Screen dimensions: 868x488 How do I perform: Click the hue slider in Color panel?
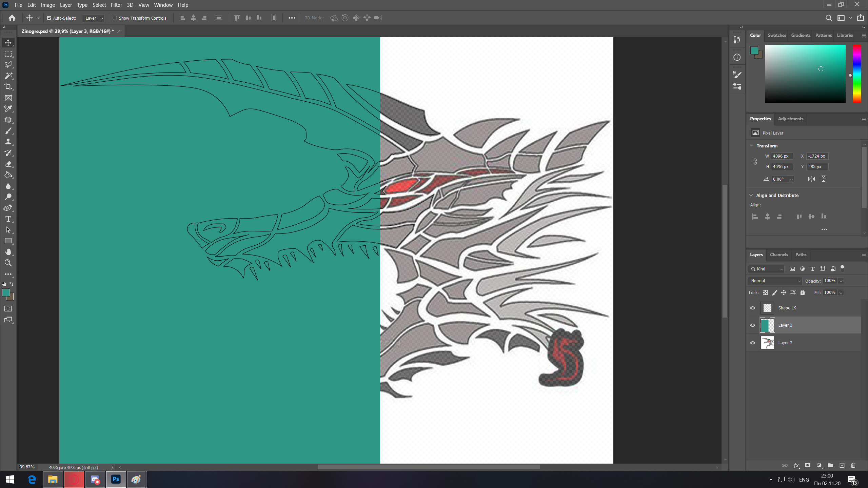[x=857, y=74]
